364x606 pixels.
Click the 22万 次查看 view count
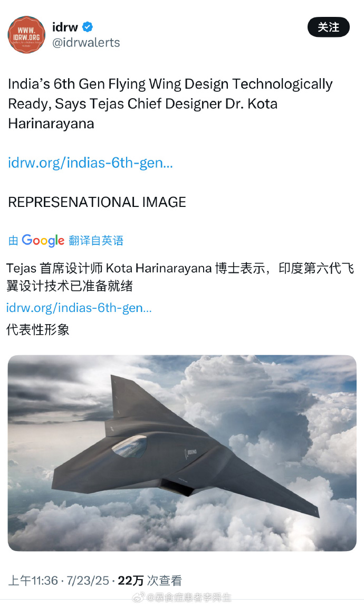150,581
